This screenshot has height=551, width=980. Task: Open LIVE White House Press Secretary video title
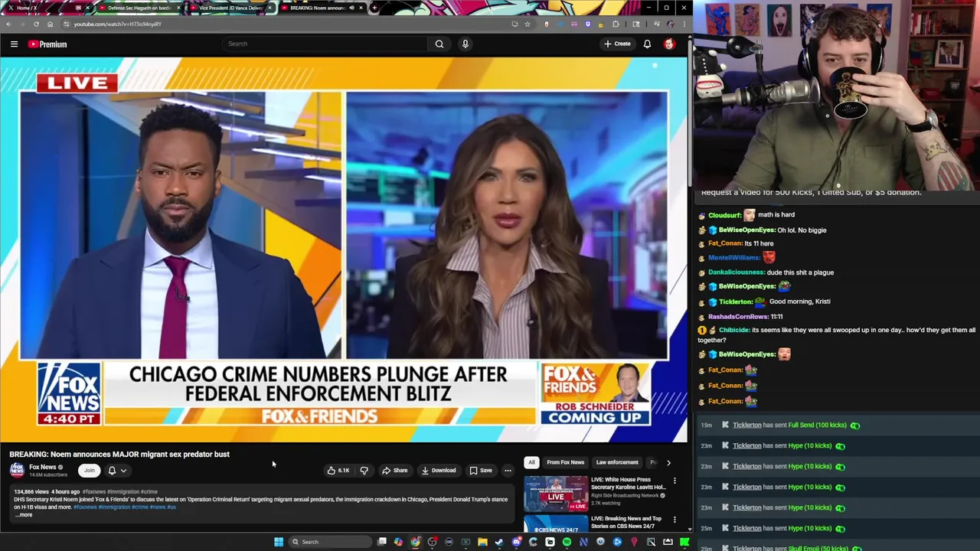point(628,483)
